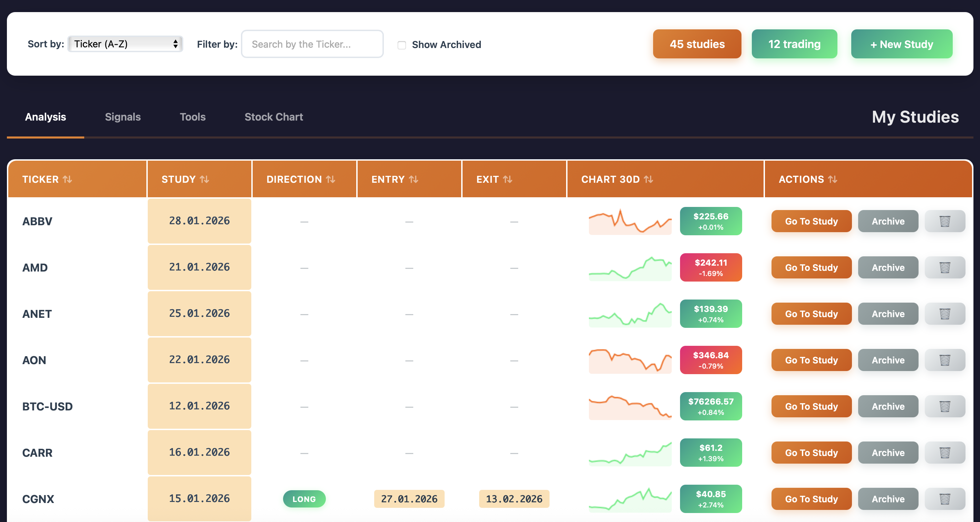This screenshot has height=522, width=980.
Task: Toggle the Show Archived checkbox
Action: click(402, 45)
